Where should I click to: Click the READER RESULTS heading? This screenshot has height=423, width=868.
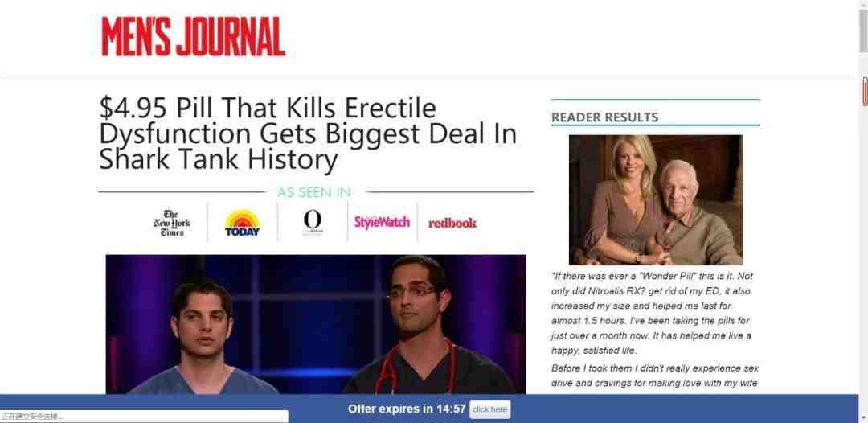point(604,117)
